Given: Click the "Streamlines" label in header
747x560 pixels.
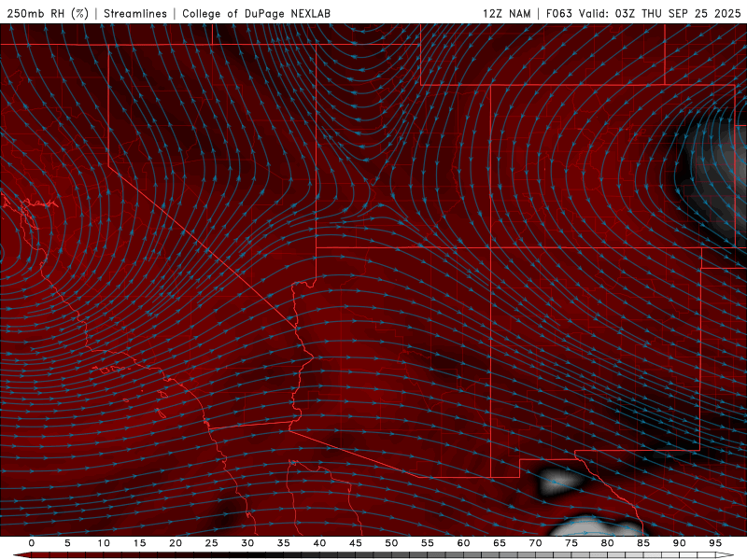Looking at the screenshot, I should (135, 13).
